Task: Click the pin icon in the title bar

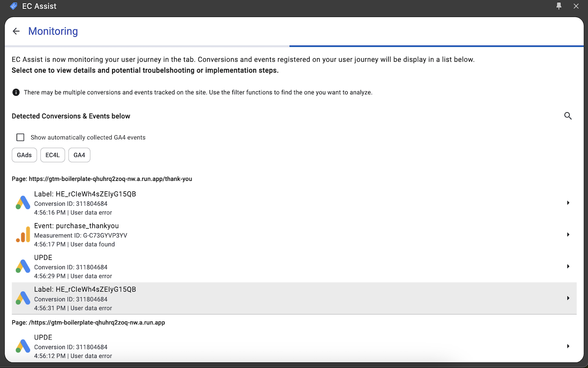Action: [559, 6]
